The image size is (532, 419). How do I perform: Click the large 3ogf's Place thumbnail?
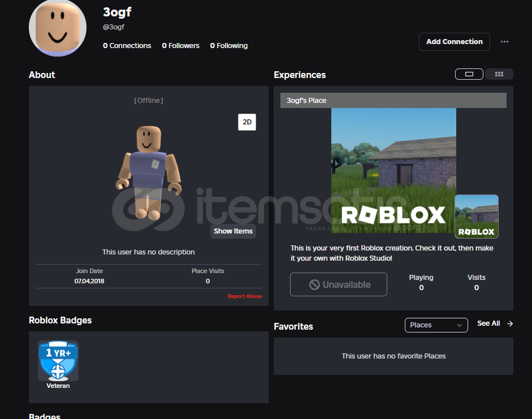click(x=393, y=170)
